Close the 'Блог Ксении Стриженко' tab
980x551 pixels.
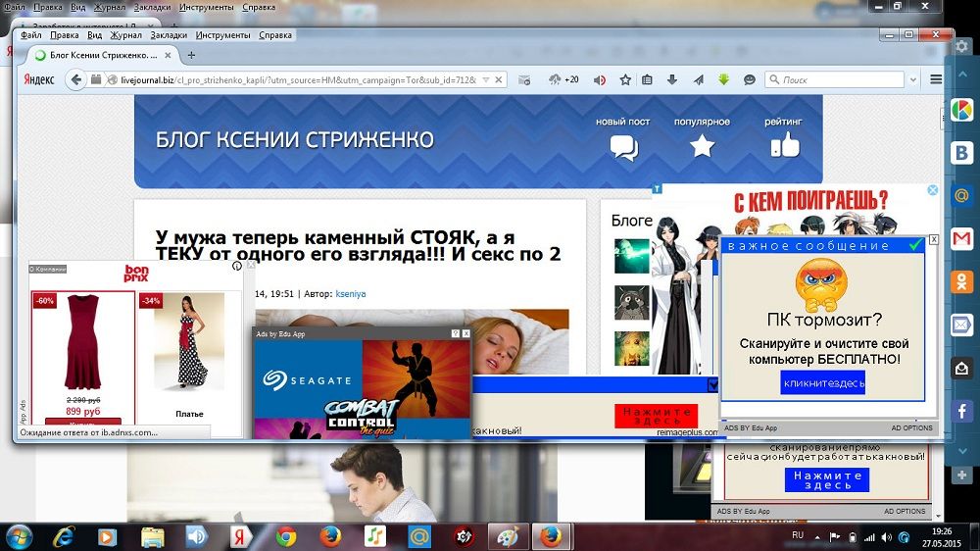(168, 55)
